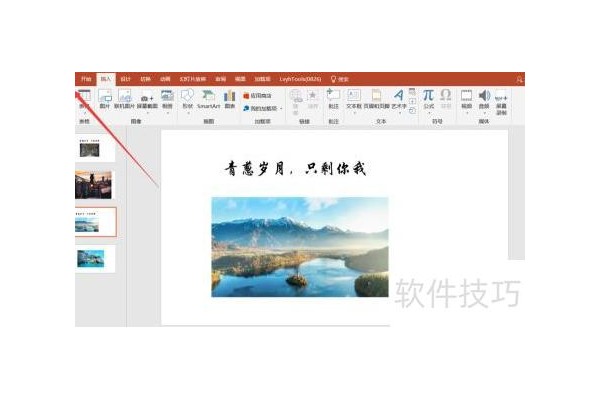Open the Add-ins (加载项) tab
This screenshot has height=400, width=600.
pyautogui.click(x=262, y=79)
